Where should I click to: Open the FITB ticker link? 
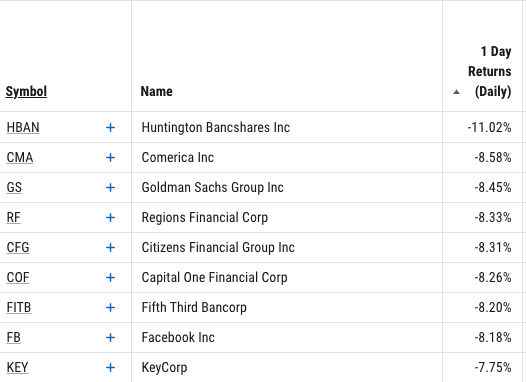19,308
